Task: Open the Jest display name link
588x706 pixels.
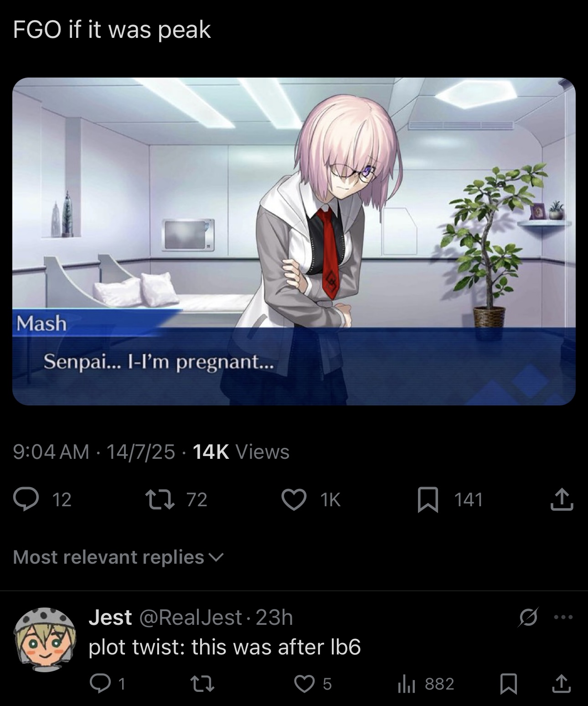Action: coord(110,618)
